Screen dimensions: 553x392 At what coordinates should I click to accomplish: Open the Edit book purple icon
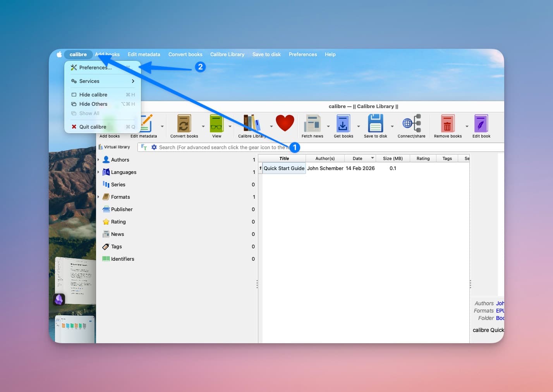pyautogui.click(x=481, y=124)
